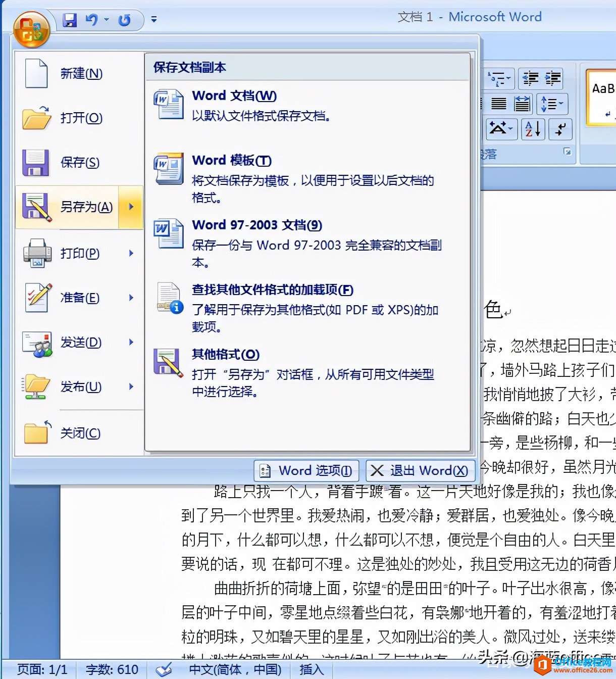Expand the 打印 submenu arrow
This screenshot has width=616, height=679.
pos(131,253)
